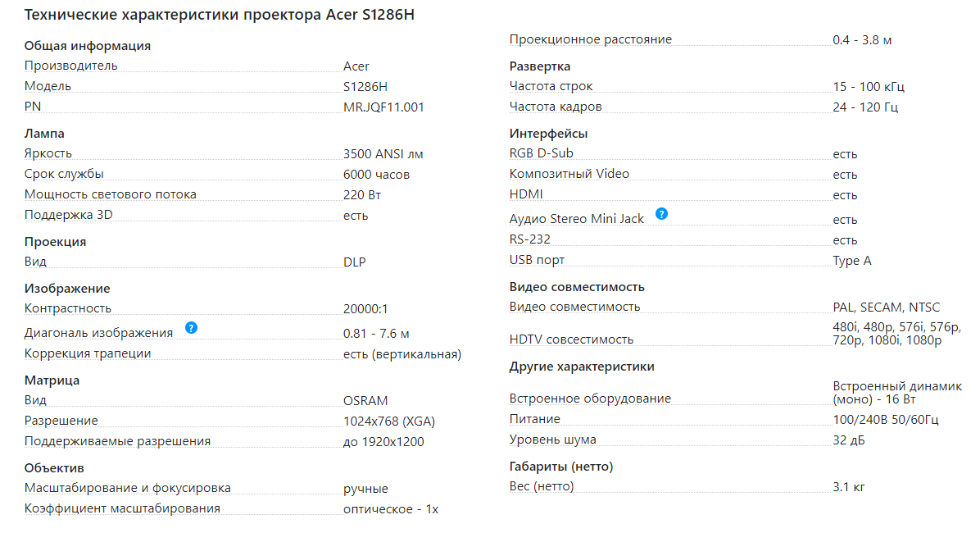Select the HDTV совсестимость label
This screenshot has height=533, width=980.
point(571,339)
